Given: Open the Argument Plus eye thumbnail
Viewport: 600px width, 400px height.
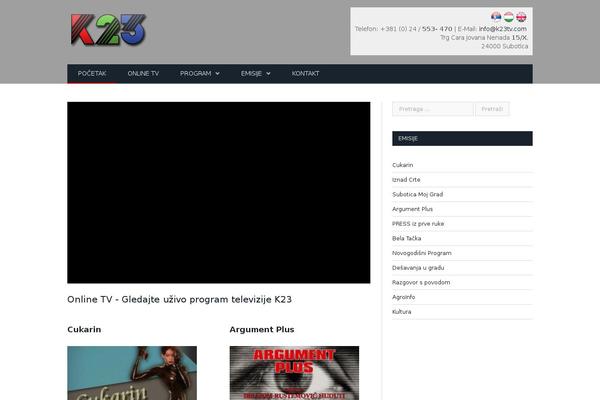Looking at the screenshot, I should pos(294,373).
